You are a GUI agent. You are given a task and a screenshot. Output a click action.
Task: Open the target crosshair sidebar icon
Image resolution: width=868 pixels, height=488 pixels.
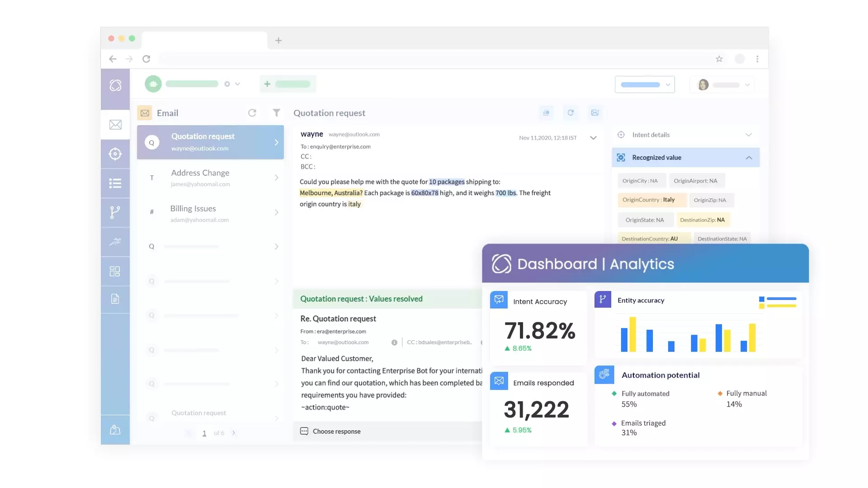115,154
